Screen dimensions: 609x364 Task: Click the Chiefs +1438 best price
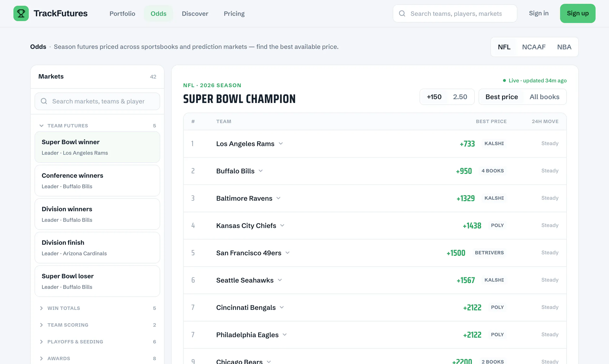tap(472, 226)
